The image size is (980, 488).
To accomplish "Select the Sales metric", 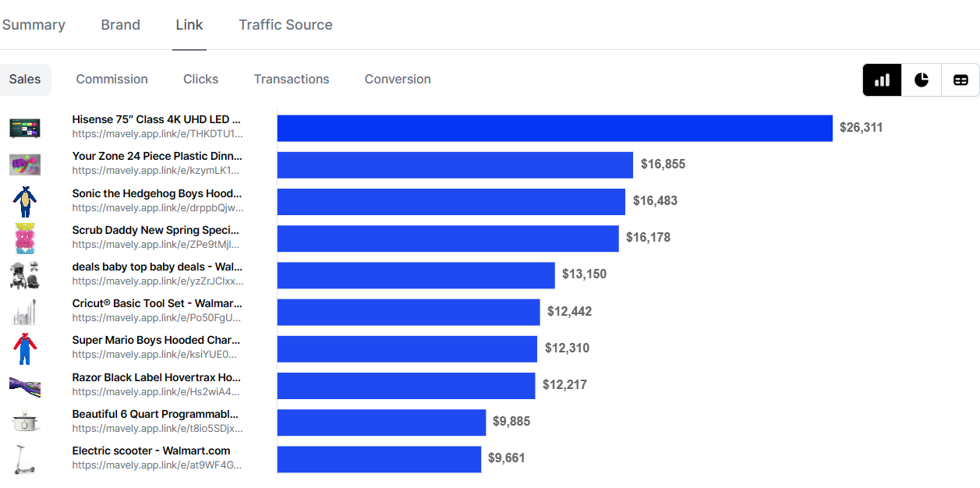I will [25, 80].
